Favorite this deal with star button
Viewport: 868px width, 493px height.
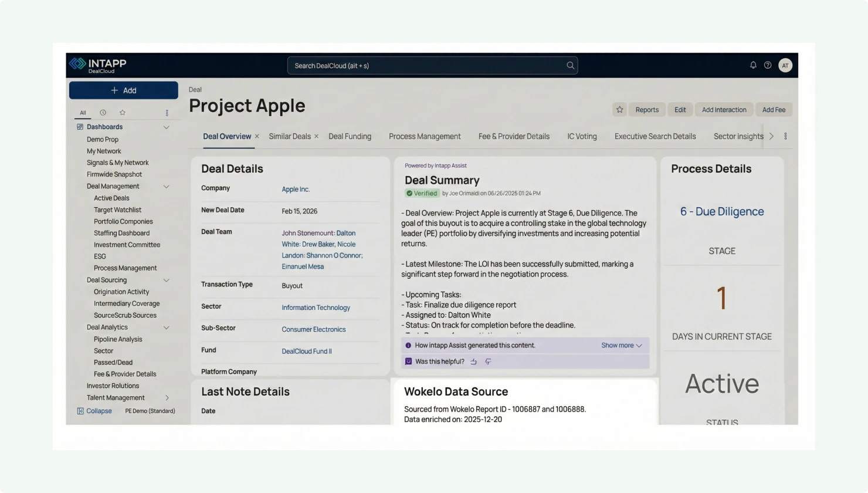click(619, 110)
